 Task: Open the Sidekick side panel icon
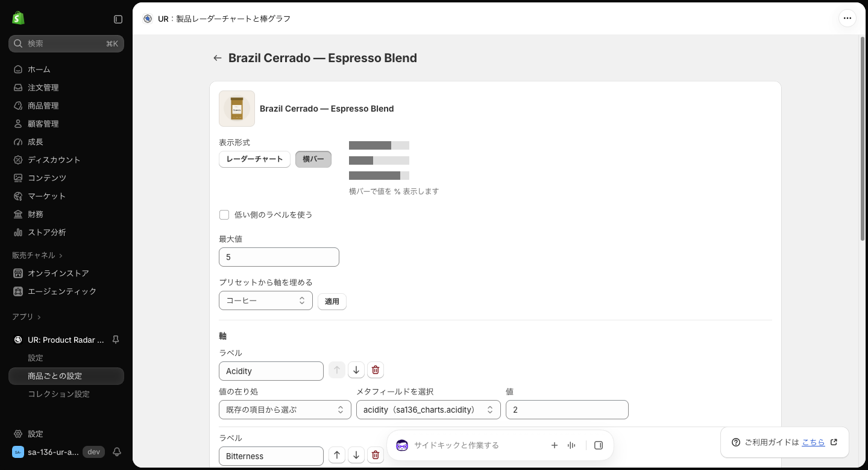coord(599,445)
